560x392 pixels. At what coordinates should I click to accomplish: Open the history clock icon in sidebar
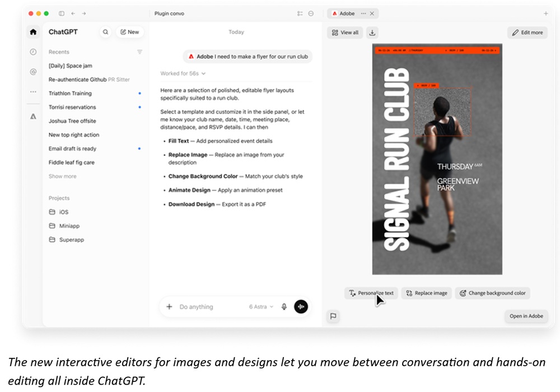[x=33, y=52]
